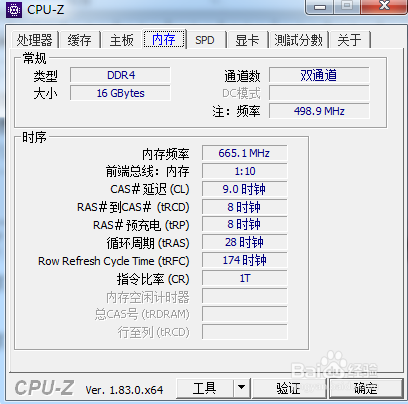Click the 指令比率 (CR) label

pos(153,279)
